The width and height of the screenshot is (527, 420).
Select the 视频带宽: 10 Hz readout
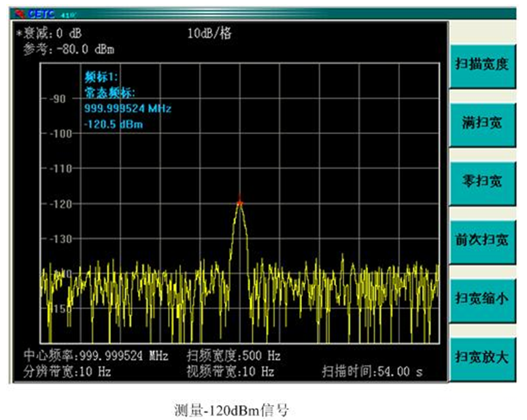tap(230, 372)
